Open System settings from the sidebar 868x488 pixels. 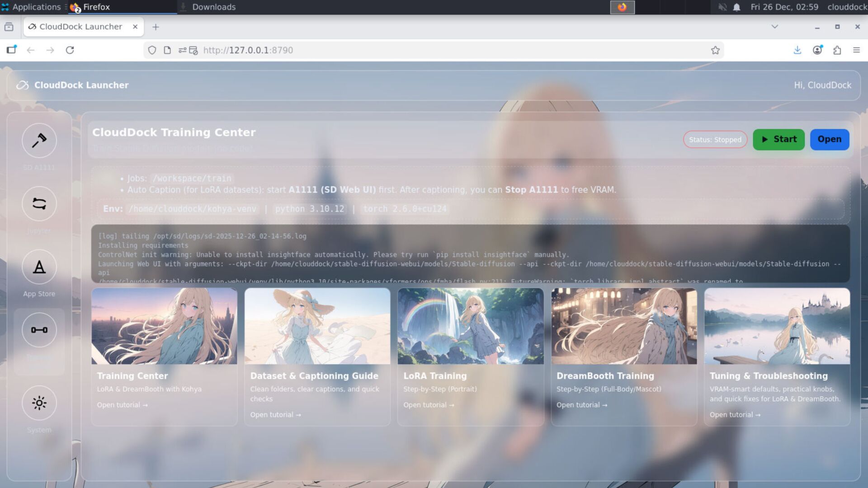(x=39, y=403)
